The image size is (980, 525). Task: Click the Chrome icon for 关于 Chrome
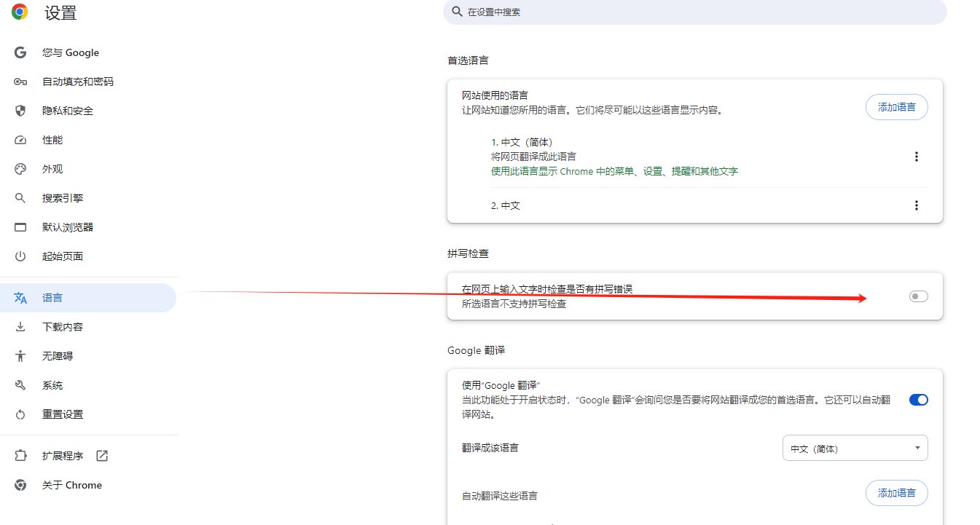[x=20, y=485]
